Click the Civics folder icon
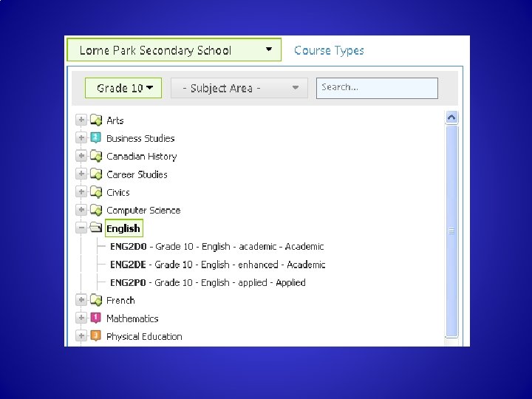Viewport: 532px width, 399px height. point(96,192)
